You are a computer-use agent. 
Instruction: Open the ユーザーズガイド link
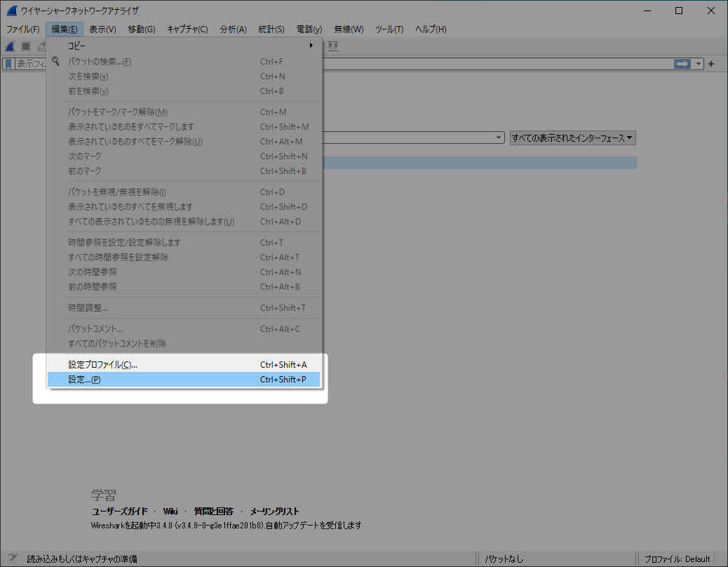coord(120,512)
